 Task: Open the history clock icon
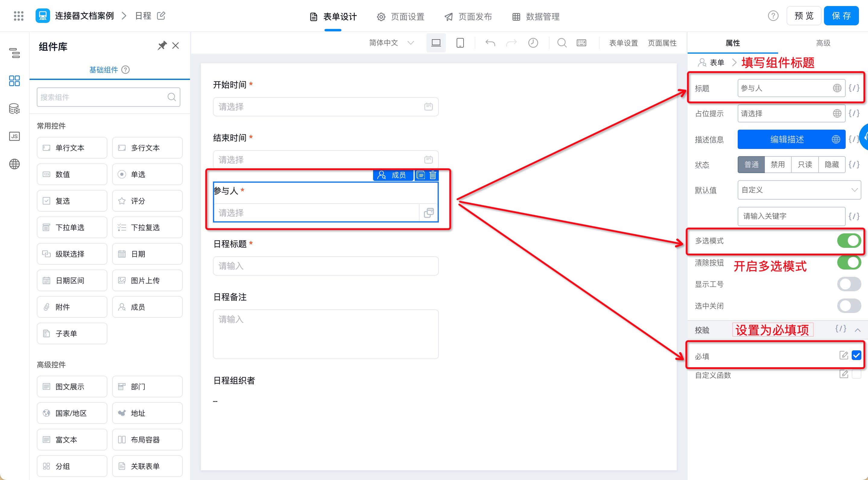[533, 43]
